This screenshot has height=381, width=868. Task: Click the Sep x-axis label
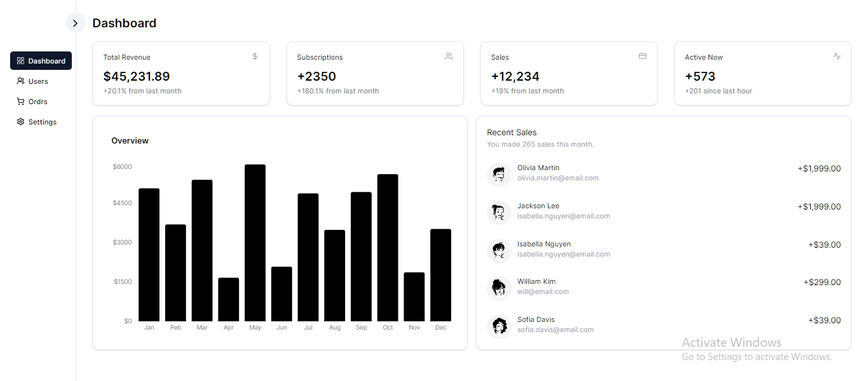[362, 328]
